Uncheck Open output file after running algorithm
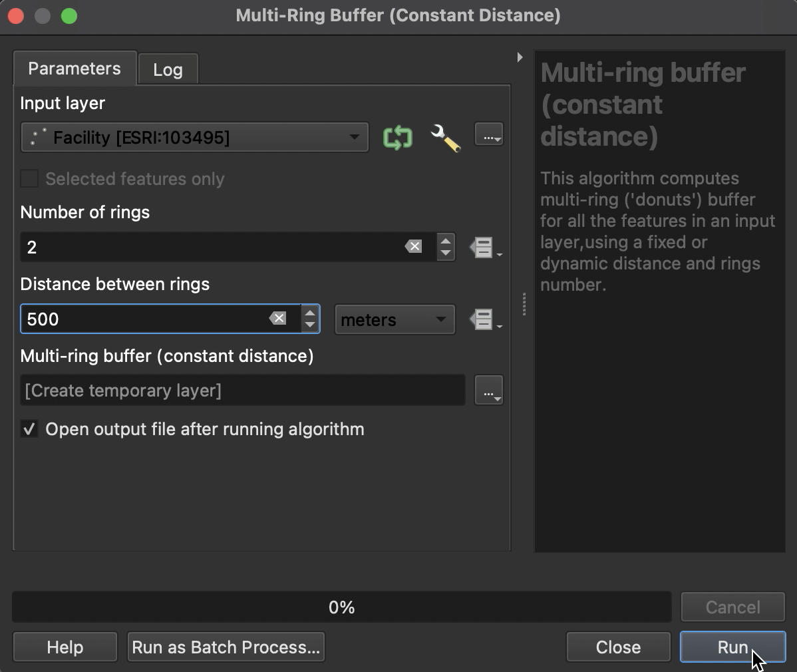 (x=29, y=429)
